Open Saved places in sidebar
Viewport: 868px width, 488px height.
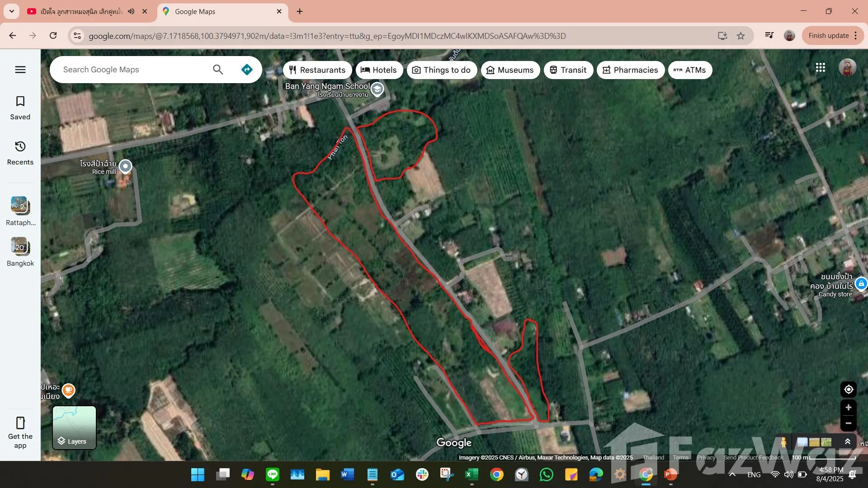20,108
